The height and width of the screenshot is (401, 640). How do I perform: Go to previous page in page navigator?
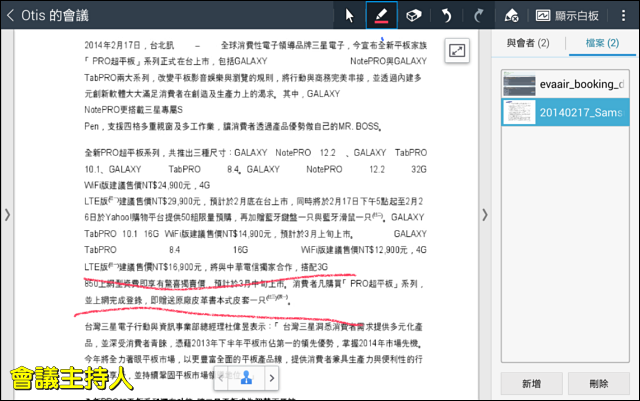(x=221, y=378)
